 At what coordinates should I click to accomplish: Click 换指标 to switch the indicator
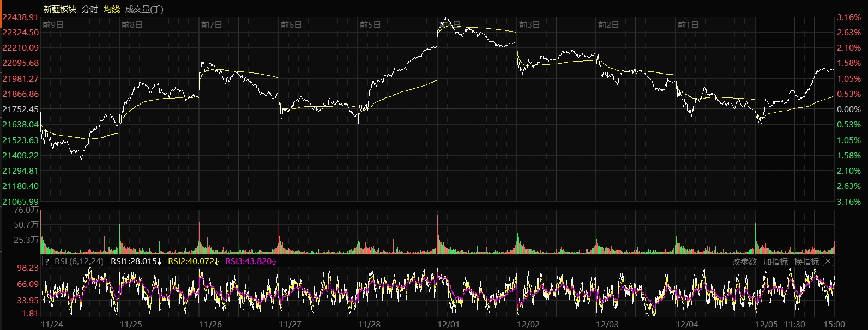806,261
